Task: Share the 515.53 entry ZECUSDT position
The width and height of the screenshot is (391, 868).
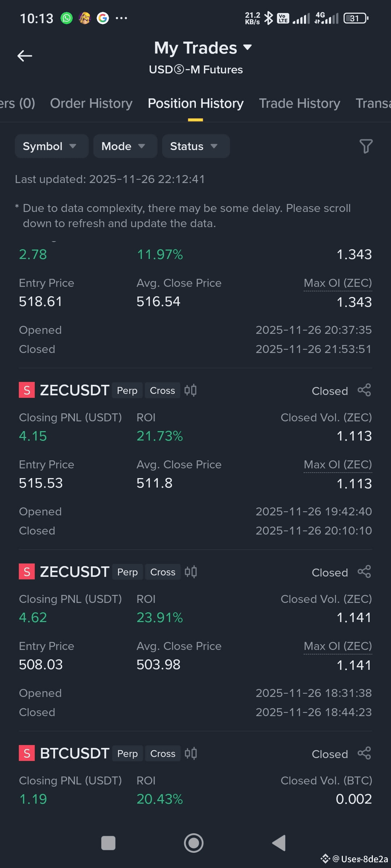Action: (364, 390)
